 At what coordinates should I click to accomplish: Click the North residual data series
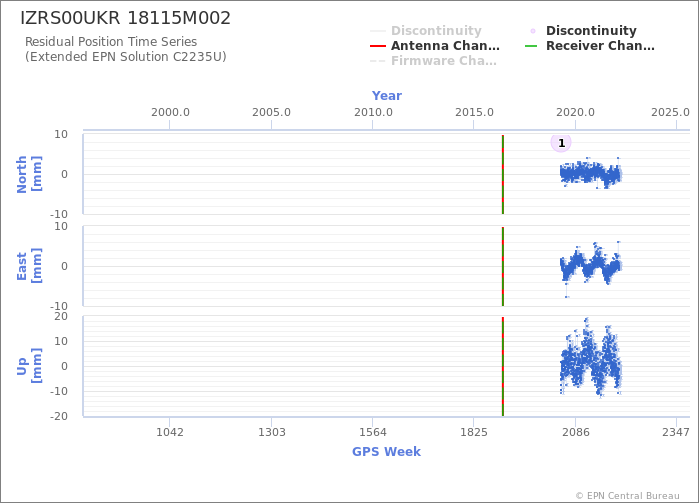pyautogui.click(x=591, y=173)
